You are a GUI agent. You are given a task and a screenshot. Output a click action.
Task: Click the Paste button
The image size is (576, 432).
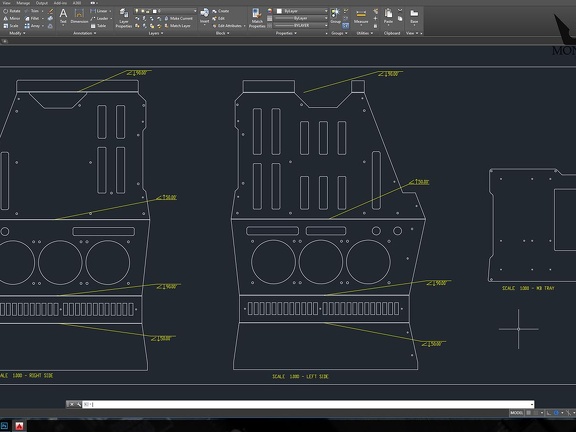coord(388,16)
